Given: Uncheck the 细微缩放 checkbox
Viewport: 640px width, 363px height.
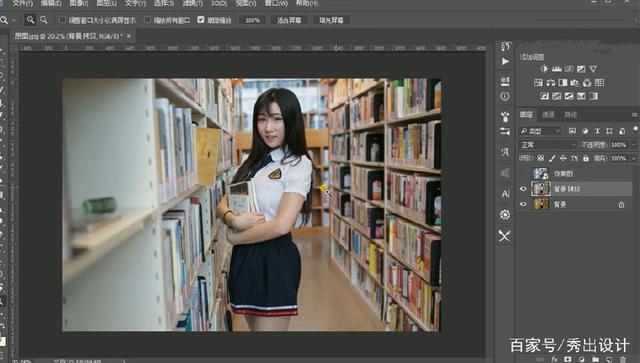Looking at the screenshot, I should tap(201, 19).
